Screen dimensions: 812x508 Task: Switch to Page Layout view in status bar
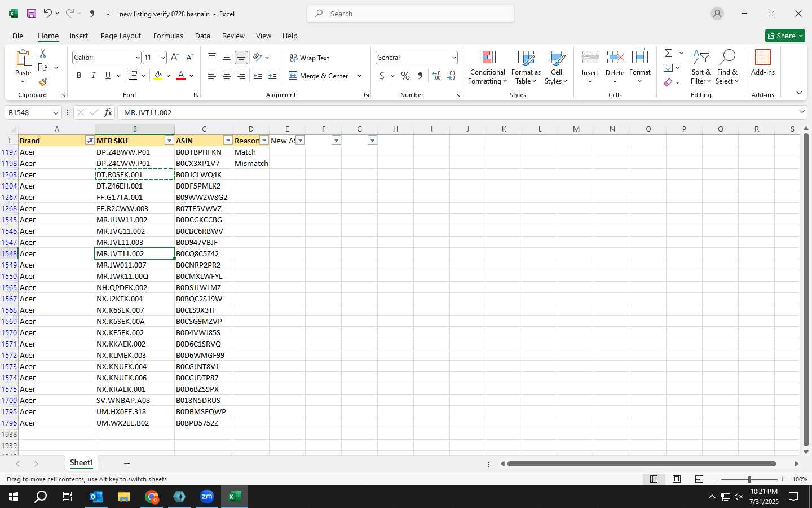coord(677,479)
